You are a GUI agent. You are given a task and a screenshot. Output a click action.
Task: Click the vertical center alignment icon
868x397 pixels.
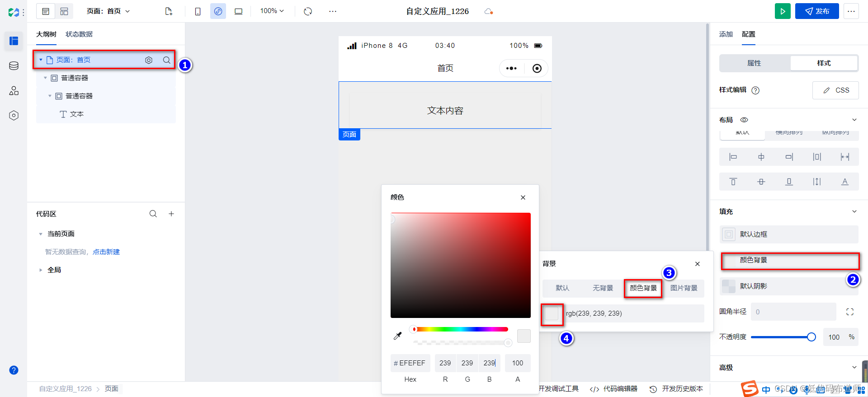761,182
